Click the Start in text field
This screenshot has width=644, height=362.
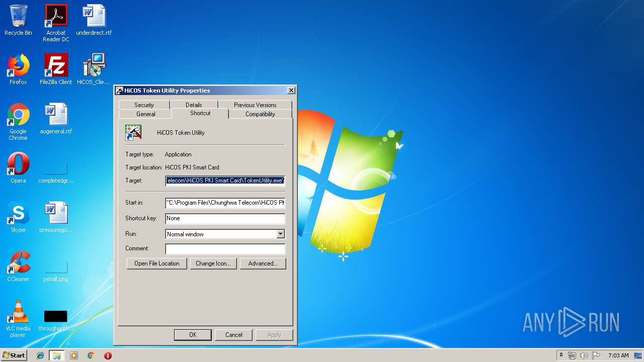pos(225,203)
